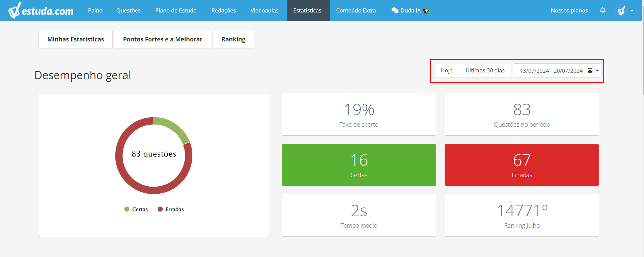Open the Ranking tab
644x257 pixels.
[233, 39]
